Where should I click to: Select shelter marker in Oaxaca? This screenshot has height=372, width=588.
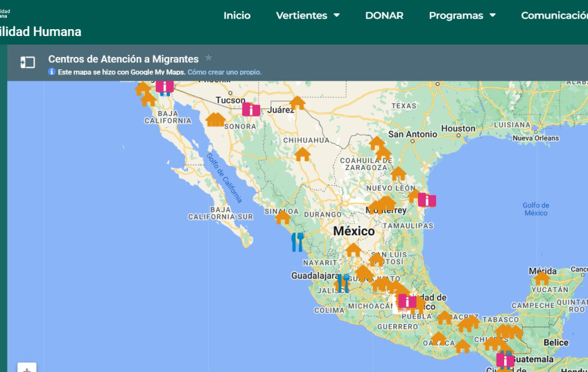[x=438, y=339]
